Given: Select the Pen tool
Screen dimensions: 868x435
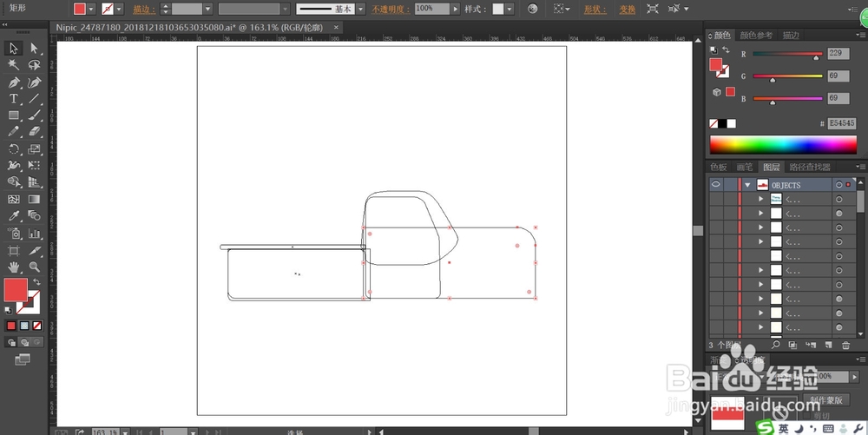Looking at the screenshot, I should click(13, 82).
